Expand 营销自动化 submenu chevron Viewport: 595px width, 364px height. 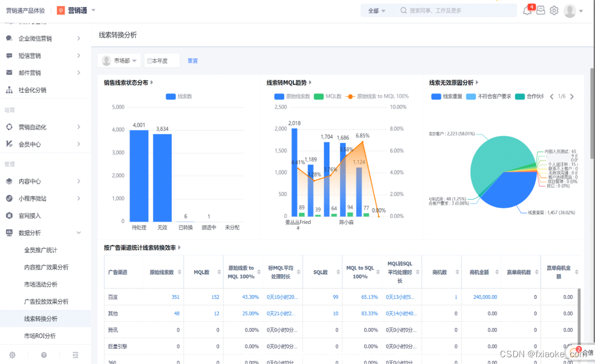(x=79, y=127)
